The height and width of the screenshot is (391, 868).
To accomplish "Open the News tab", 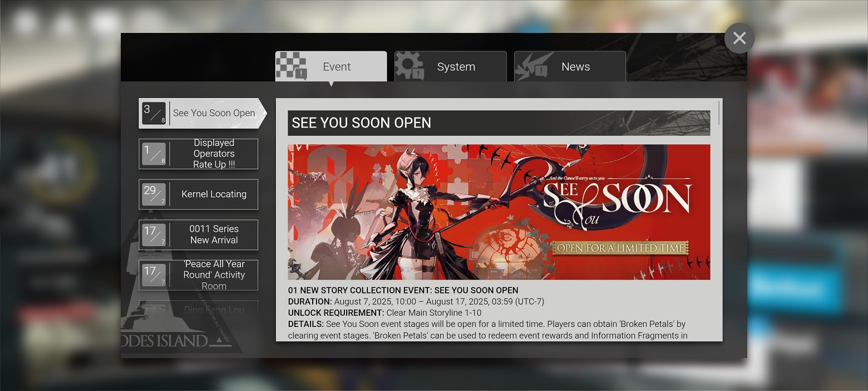I will click(570, 67).
